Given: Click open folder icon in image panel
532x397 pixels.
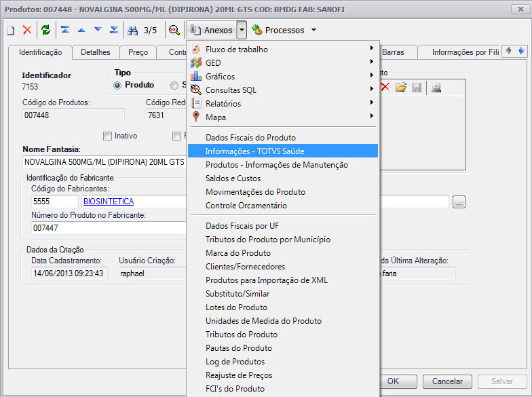Looking at the screenshot, I should tap(401, 88).
